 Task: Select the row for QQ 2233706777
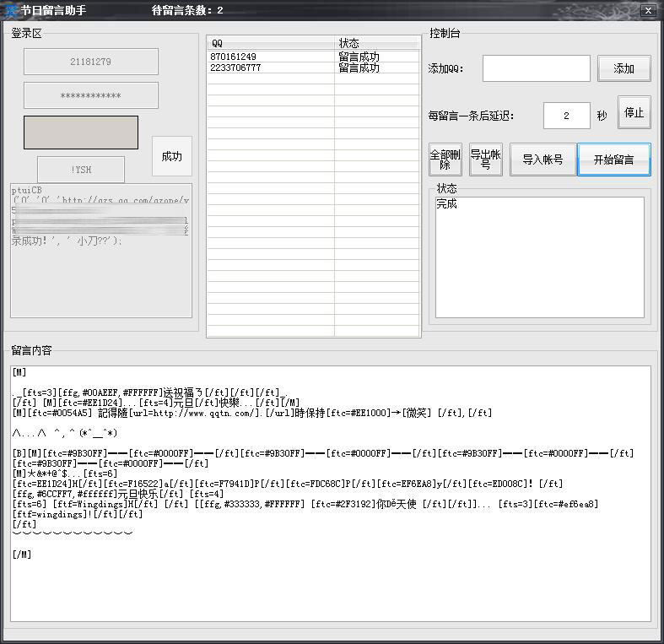click(x=270, y=68)
